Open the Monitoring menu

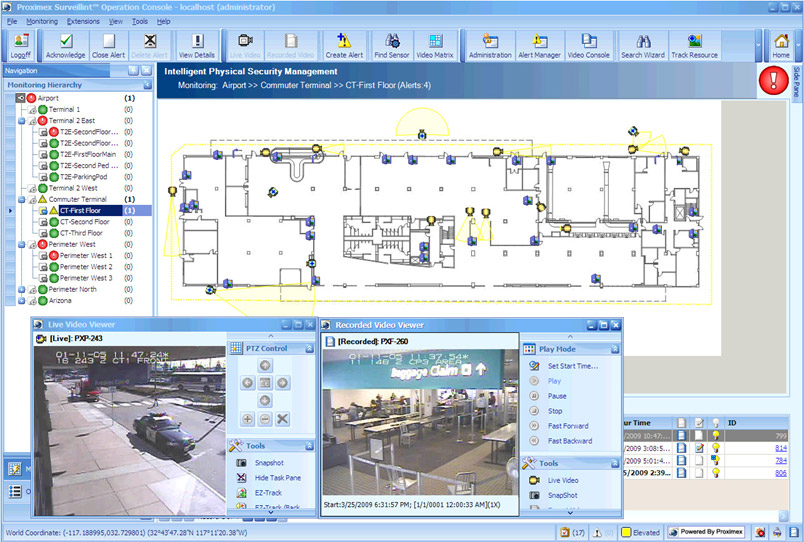pyautogui.click(x=42, y=20)
